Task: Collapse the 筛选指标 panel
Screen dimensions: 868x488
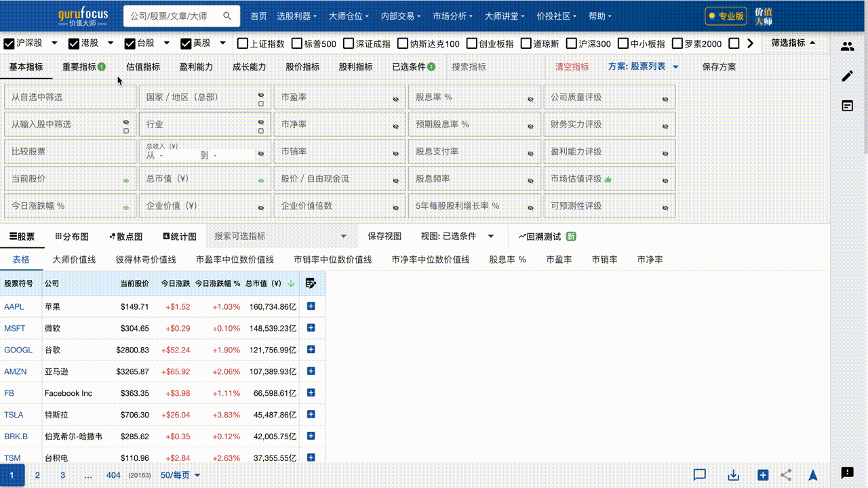Action: point(793,43)
